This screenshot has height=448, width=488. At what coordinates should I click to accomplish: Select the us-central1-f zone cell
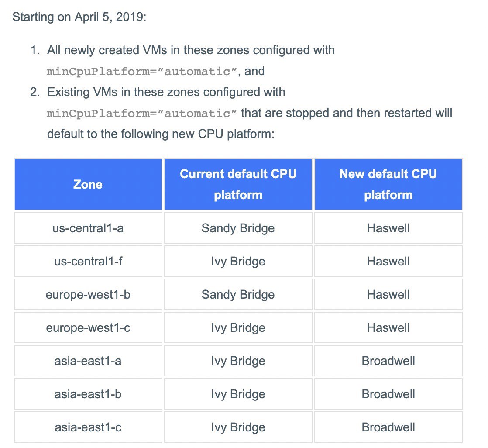[88, 261]
